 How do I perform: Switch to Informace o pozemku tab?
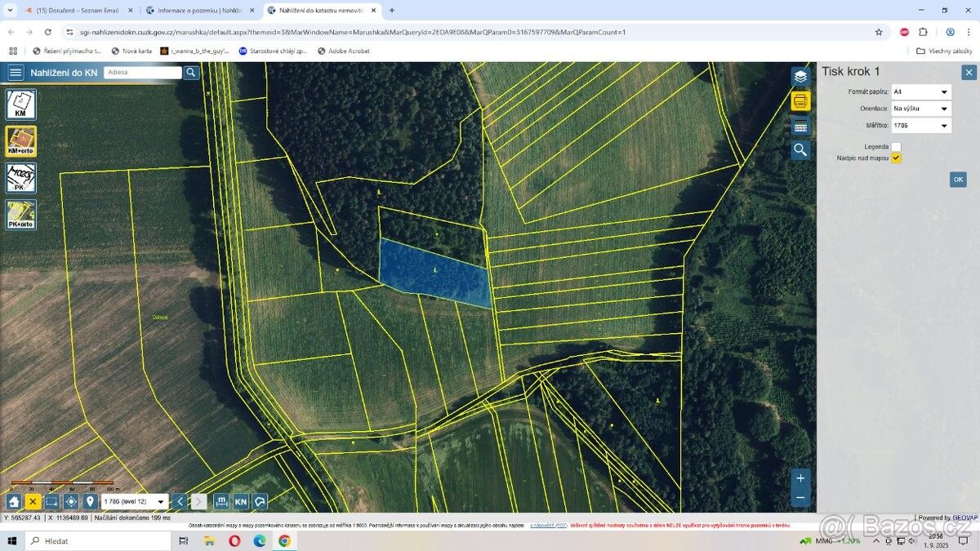[x=198, y=11]
